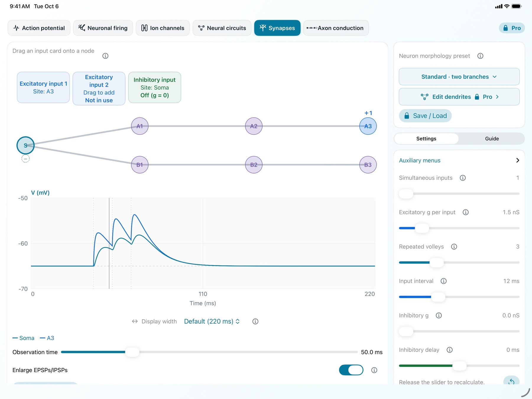The width and height of the screenshot is (532, 399).
Task: Click the Pro upgrade button
Action: (512, 28)
